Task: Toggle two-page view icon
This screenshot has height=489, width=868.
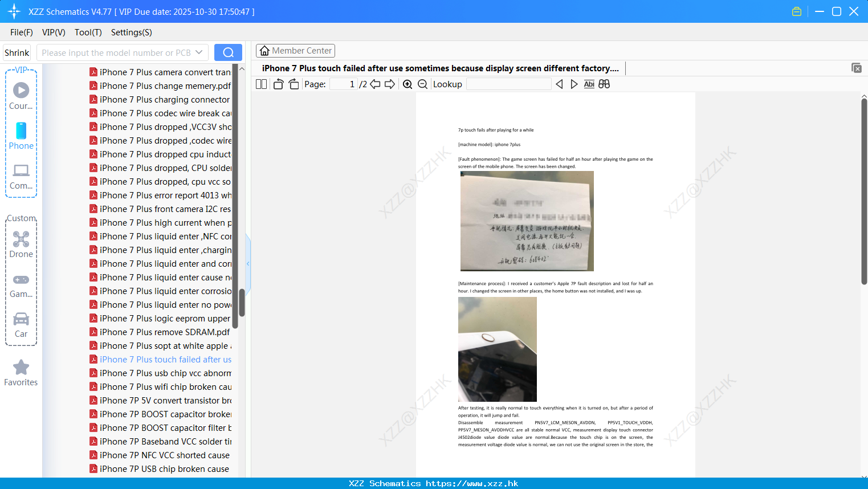Action: pyautogui.click(x=262, y=84)
